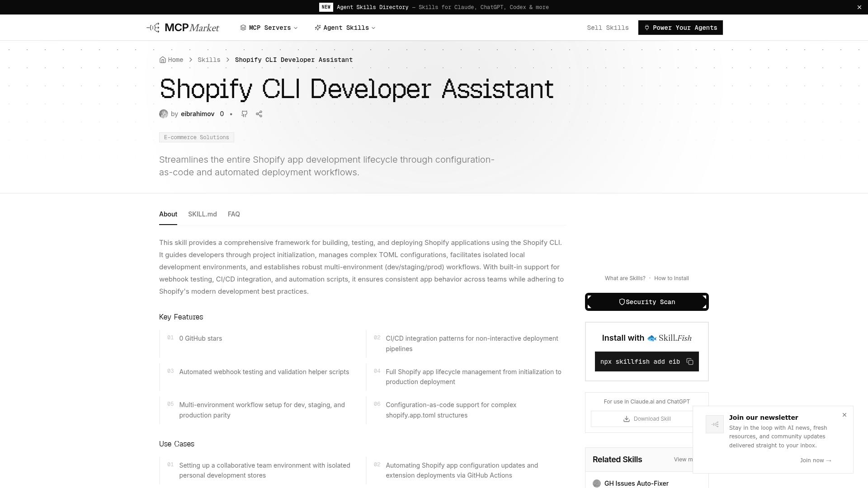Screen dimensions: 868x488
Task: Open the MCP Servers dropdown menu
Action: point(269,28)
